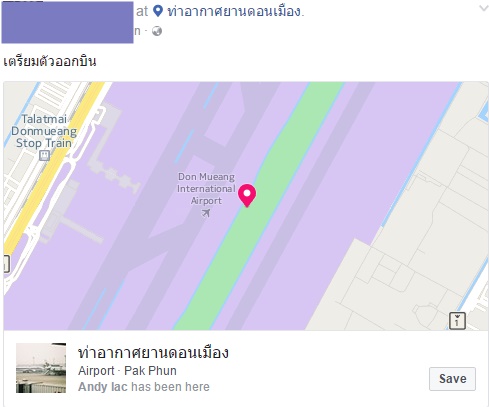
Task: Click the Talatmai Donmueang train station icon
Action: point(44,155)
